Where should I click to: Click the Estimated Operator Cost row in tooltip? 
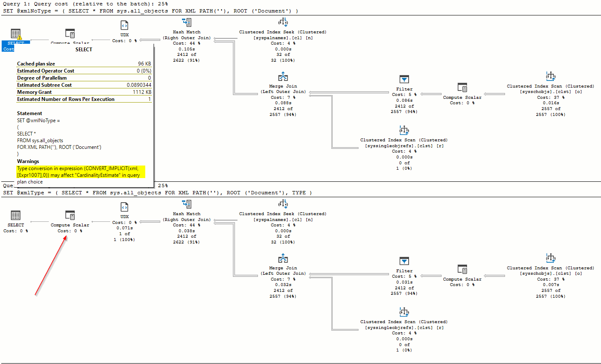[x=84, y=71]
